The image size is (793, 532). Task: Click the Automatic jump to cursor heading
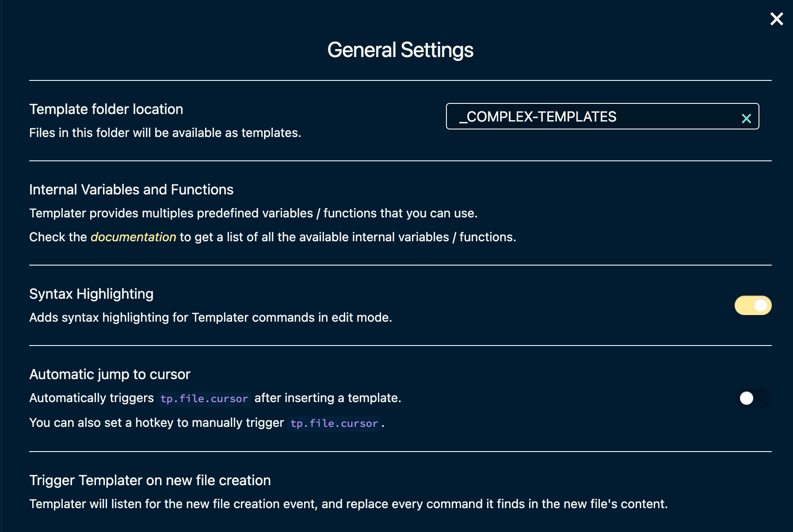[110, 374]
